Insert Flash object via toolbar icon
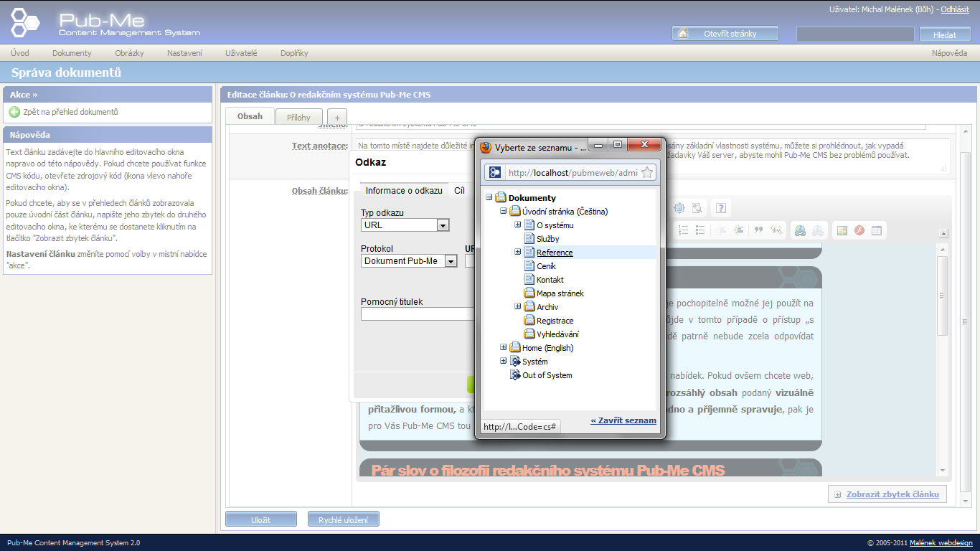Screen dimensions: 980x551 859,230
